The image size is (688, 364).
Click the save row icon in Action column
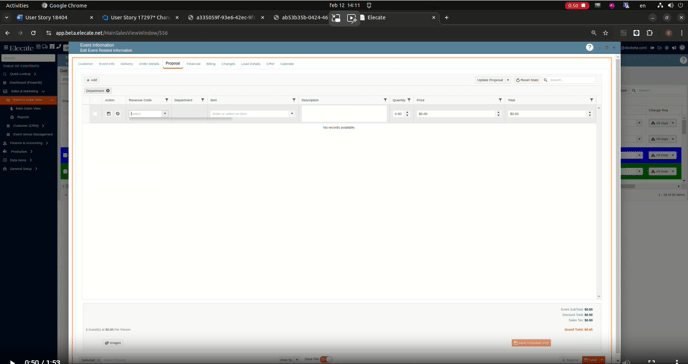point(109,114)
